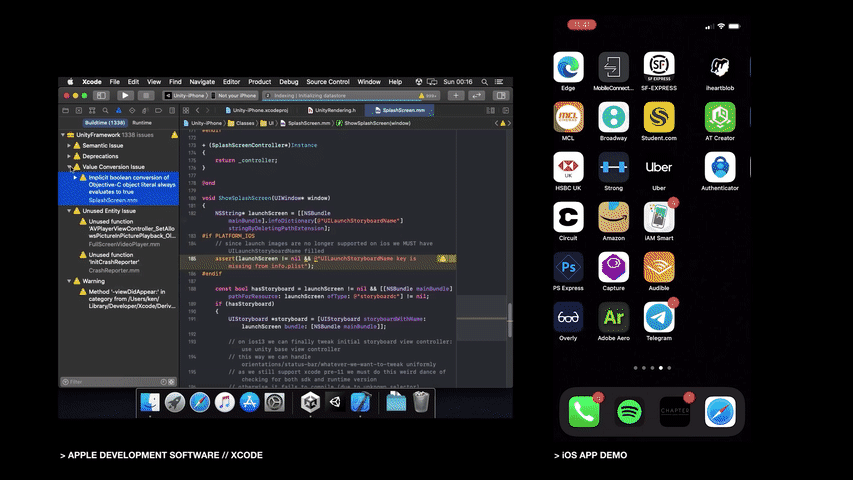Viewport: 853px width, 480px height.
Task: Jump to next issue arrow
Action: tap(509, 123)
